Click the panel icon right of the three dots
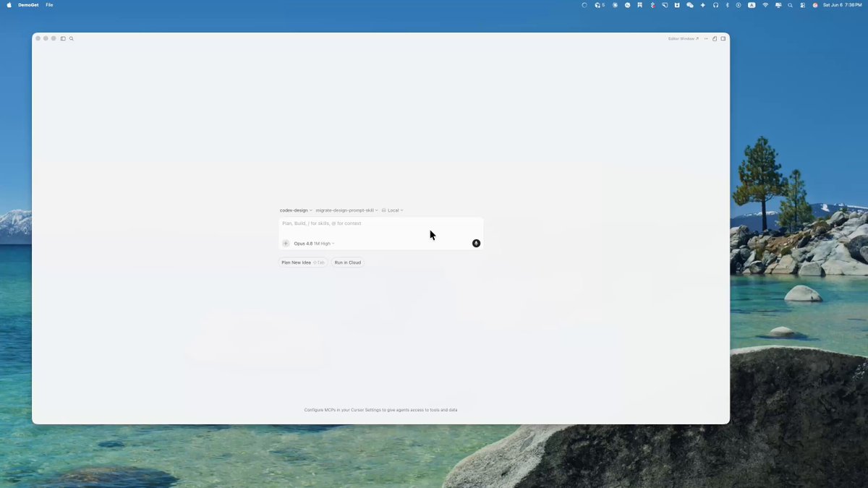This screenshot has width=868, height=488. (x=715, y=38)
